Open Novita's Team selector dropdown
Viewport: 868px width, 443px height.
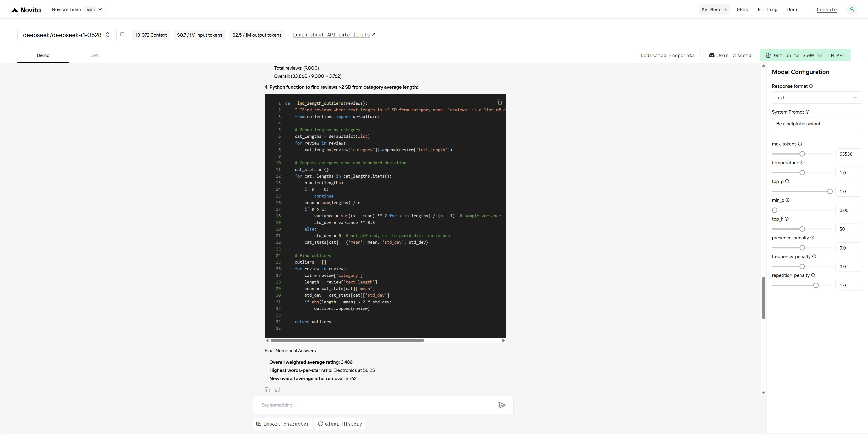coord(77,10)
